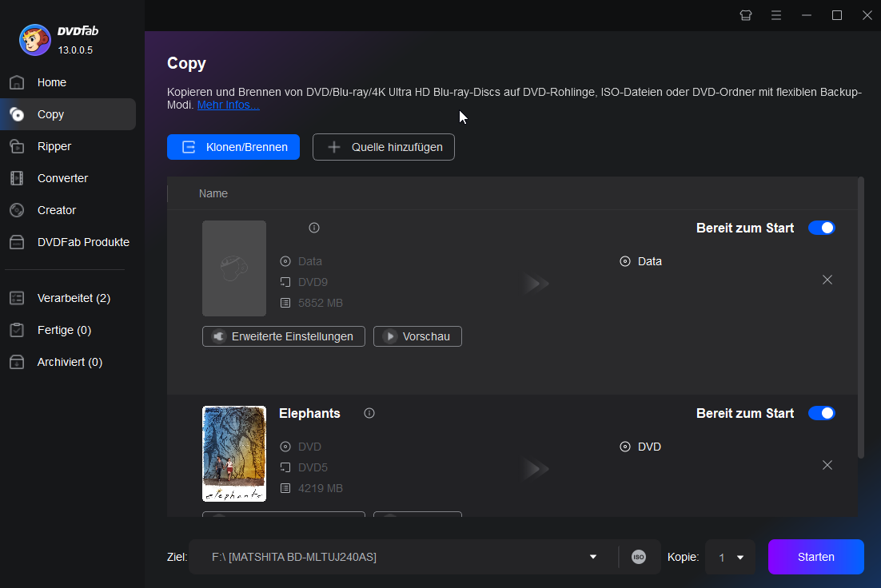Disable Bereit zum Start for the Data disc

(x=822, y=228)
